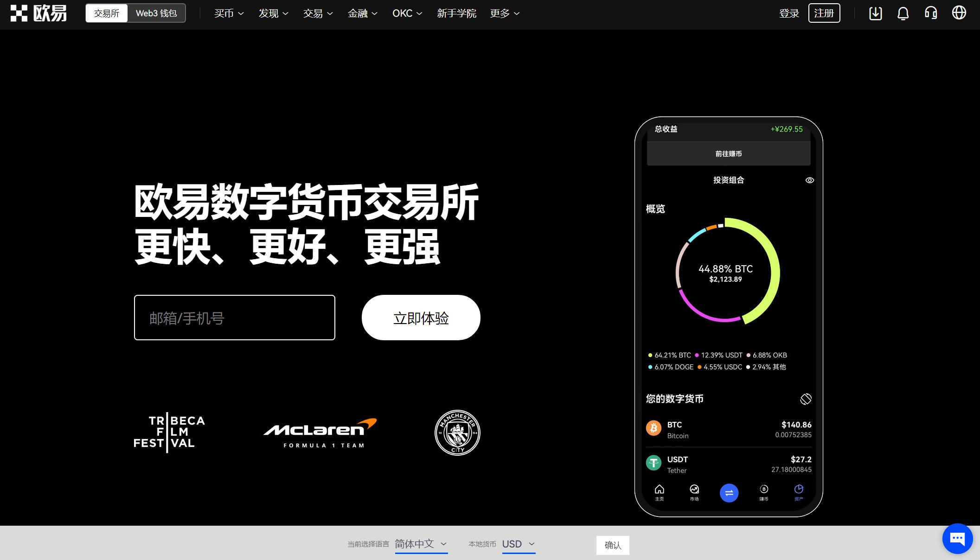This screenshot has height=560, width=980.
Task: Click the tag/label icon on digital currencies
Action: 805,398
